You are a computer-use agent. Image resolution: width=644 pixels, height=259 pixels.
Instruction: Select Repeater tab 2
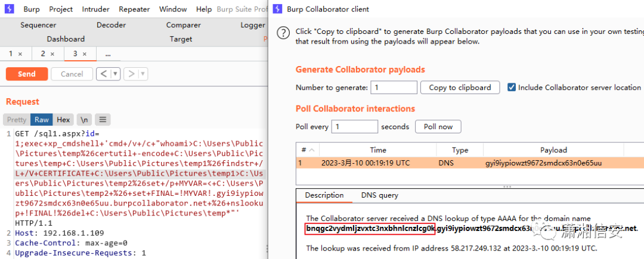point(43,54)
